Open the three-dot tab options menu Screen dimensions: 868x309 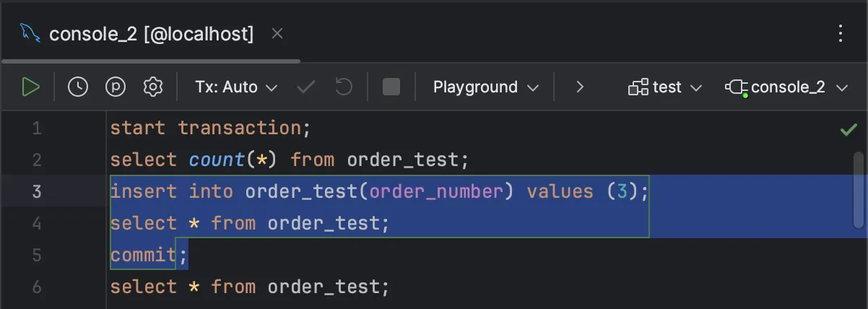pos(840,33)
